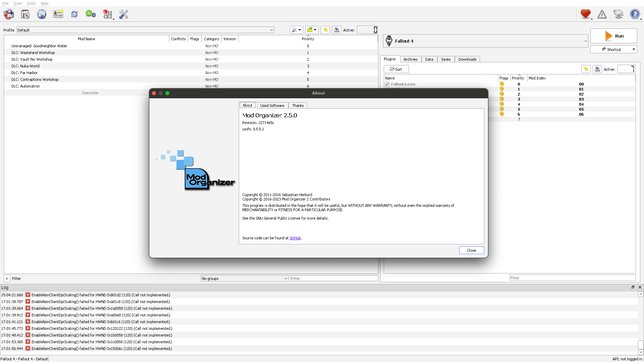Screen dimensions: 644x362
Task: Click Close in the About dialog
Action: pyautogui.click(x=471, y=250)
